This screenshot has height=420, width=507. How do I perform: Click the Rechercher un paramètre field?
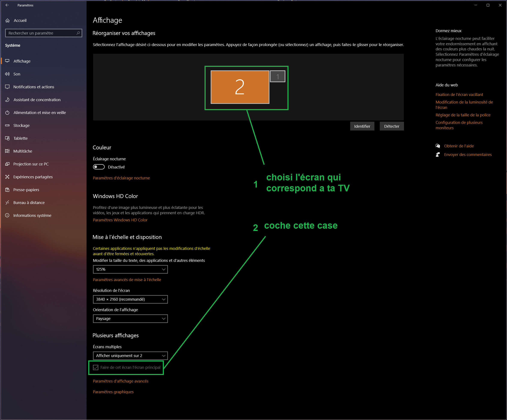point(43,33)
